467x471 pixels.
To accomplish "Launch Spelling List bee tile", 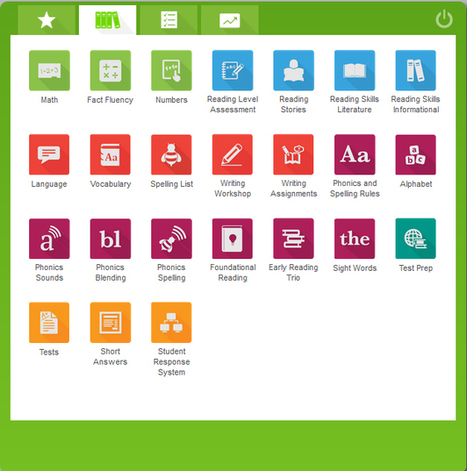I will [x=171, y=154].
